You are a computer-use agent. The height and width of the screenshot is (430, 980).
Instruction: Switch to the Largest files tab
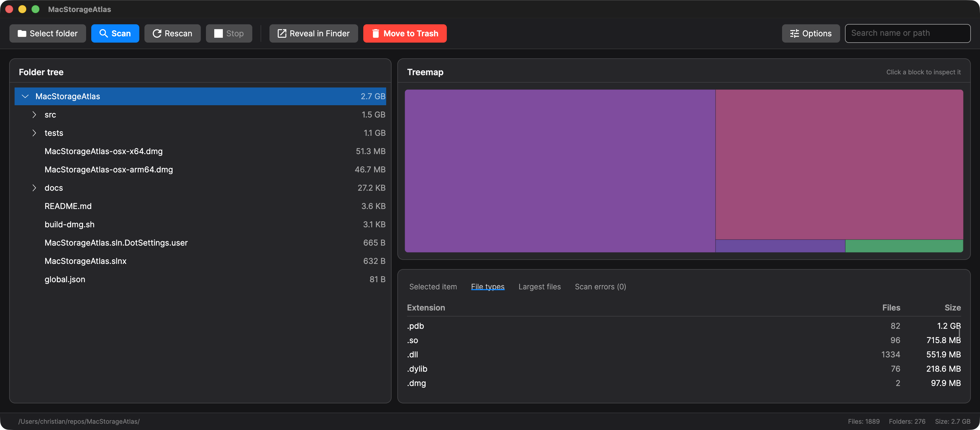pyautogui.click(x=539, y=287)
